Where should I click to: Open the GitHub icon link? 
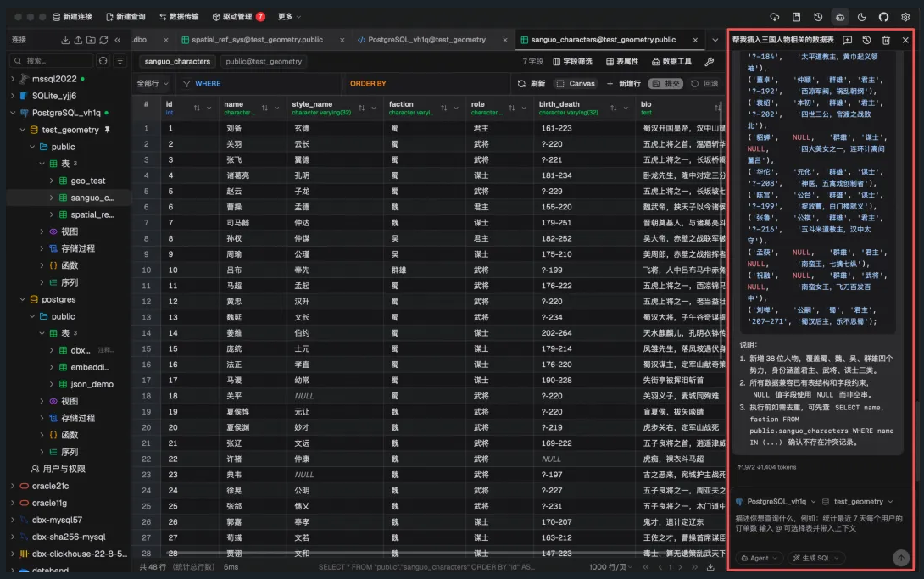tap(883, 17)
